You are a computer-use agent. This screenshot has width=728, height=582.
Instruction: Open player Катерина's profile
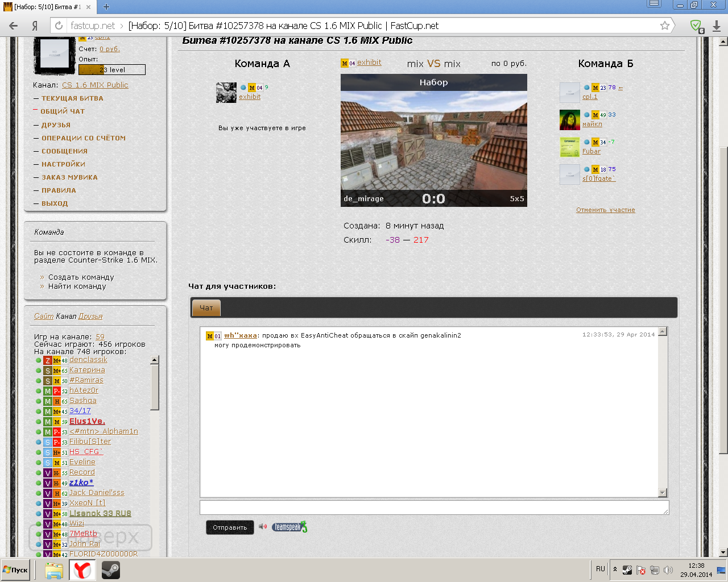[x=87, y=370]
